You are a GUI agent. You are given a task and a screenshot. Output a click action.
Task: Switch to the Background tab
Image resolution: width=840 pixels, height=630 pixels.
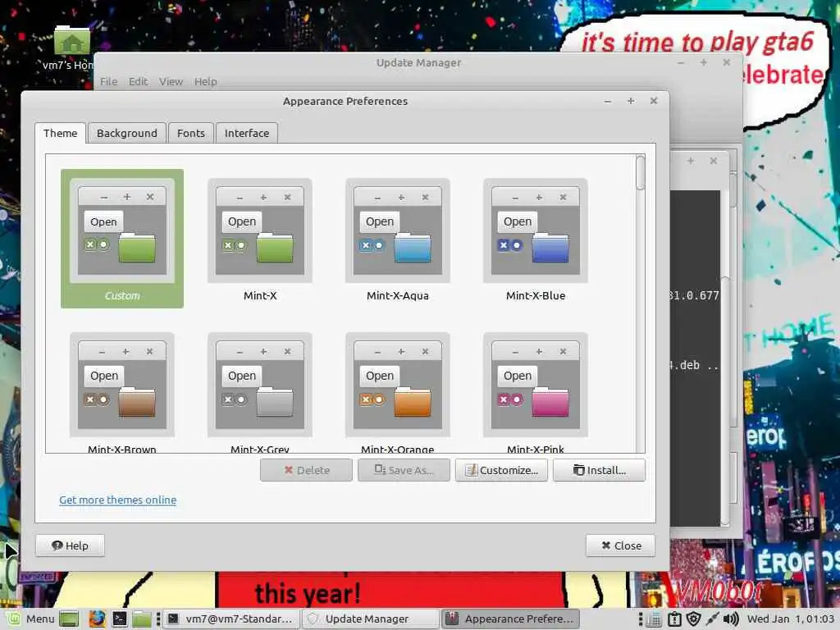pos(127,133)
